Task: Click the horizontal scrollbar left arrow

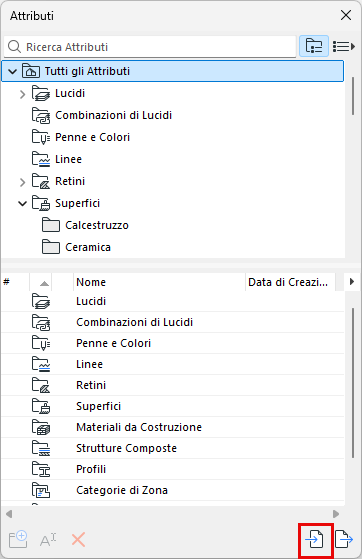Action: pyautogui.click(x=9, y=514)
